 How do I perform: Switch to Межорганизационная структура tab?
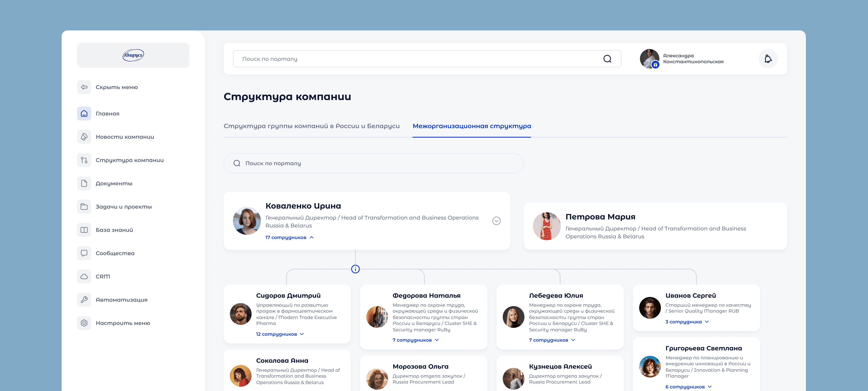[x=472, y=126]
